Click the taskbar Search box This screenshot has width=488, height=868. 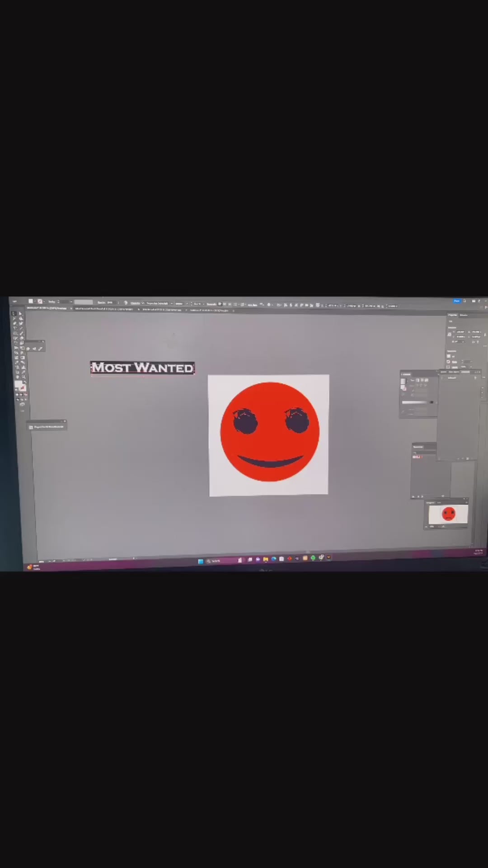(215, 561)
